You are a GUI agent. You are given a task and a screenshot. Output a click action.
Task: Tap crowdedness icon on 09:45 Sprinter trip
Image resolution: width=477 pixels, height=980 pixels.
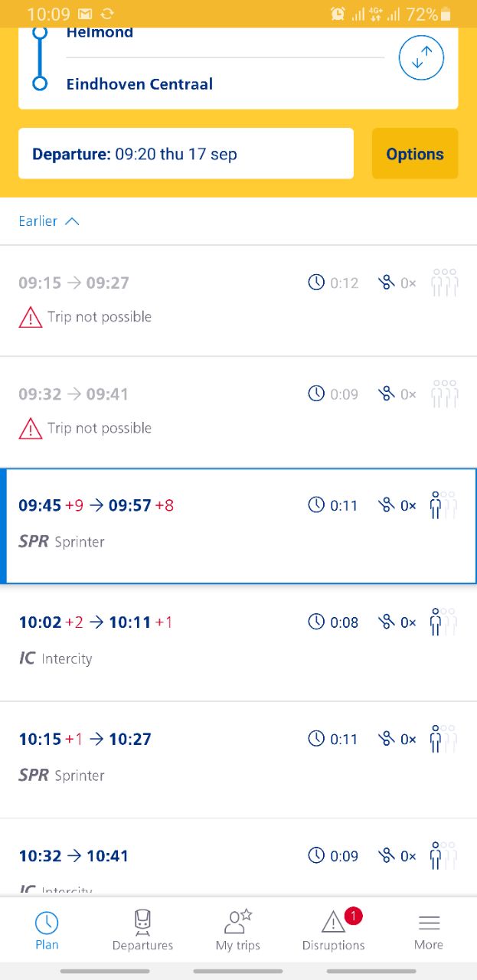(443, 505)
